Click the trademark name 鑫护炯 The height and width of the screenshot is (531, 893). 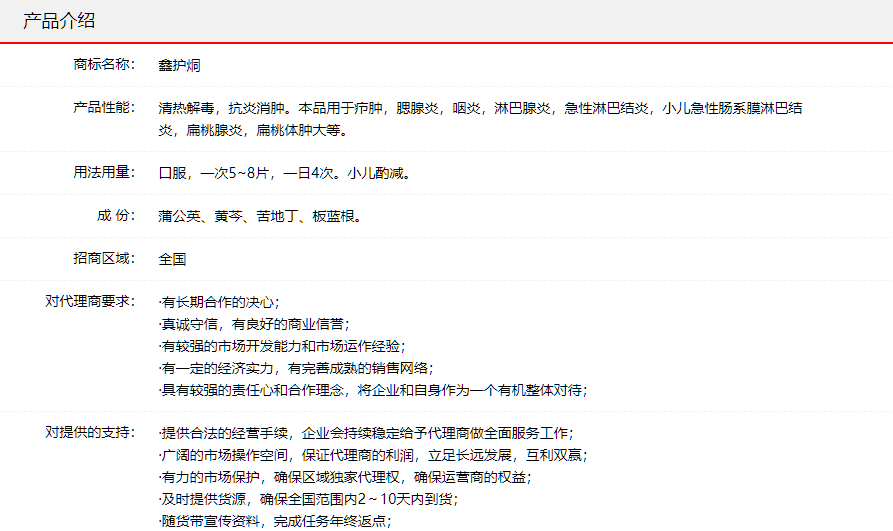click(x=179, y=65)
